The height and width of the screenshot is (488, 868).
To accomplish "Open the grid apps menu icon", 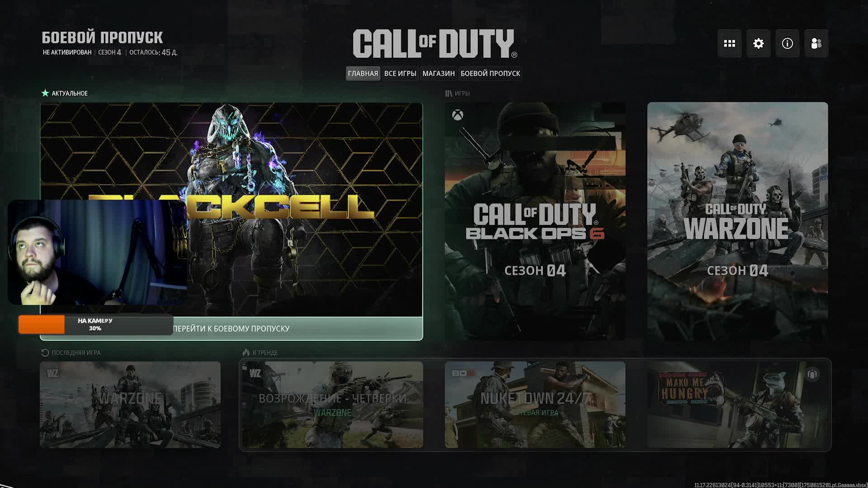I will click(729, 43).
